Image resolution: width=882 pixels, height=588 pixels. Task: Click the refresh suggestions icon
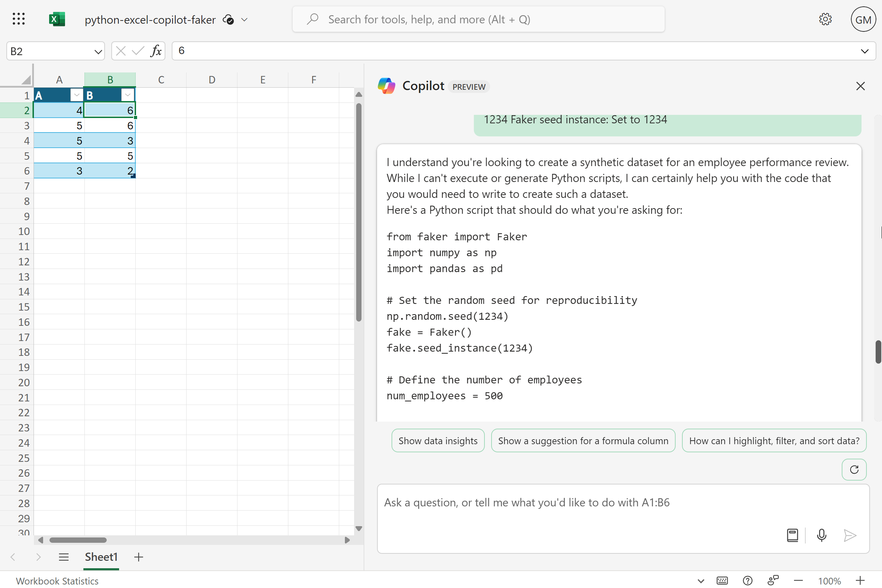click(x=854, y=470)
